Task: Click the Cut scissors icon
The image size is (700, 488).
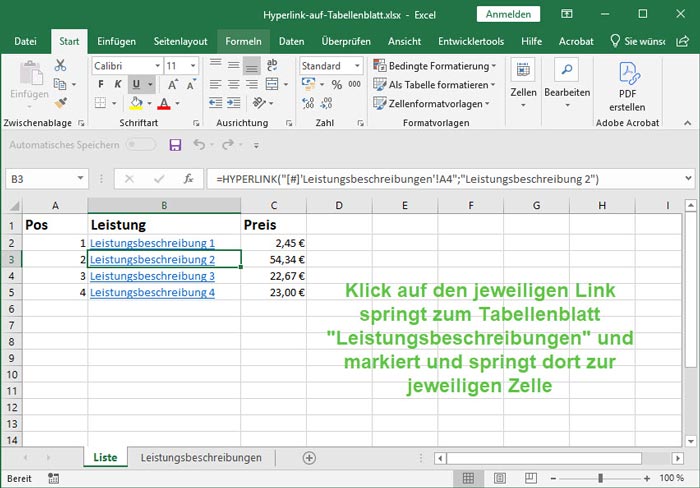Action: tap(60, 66)
